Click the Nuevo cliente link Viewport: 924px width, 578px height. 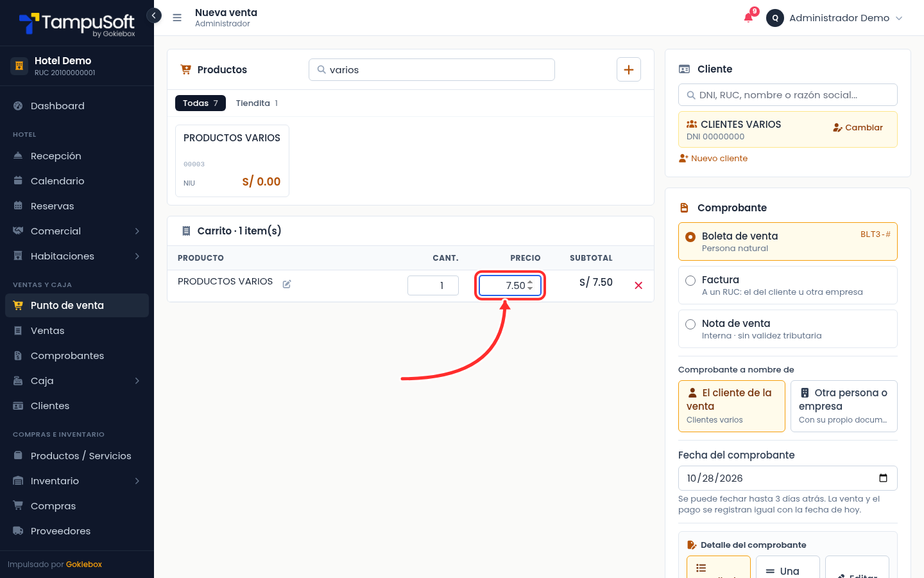pos(714,159)
